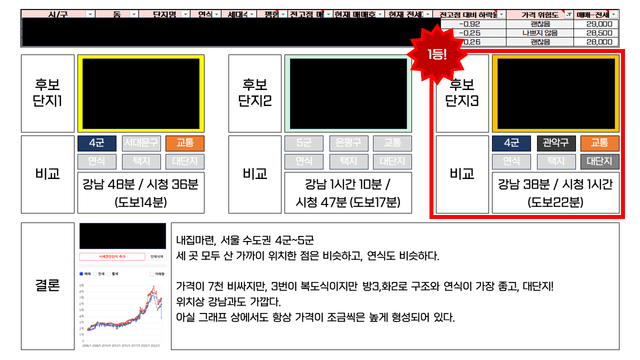Open the 연식 header filter dropdown

(x=216, y=14)
